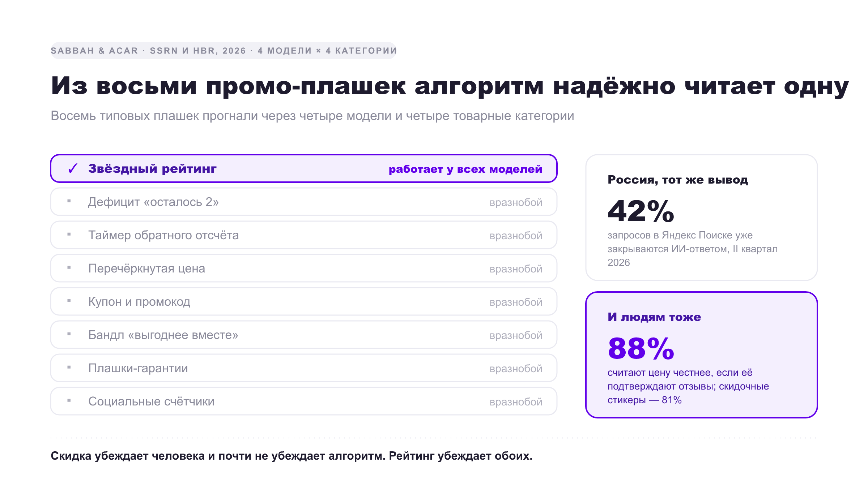This screenshot has height=477, width=868.
Task: Click 'вразнобой' in the Дефицит row
Action: coord(516,202)
